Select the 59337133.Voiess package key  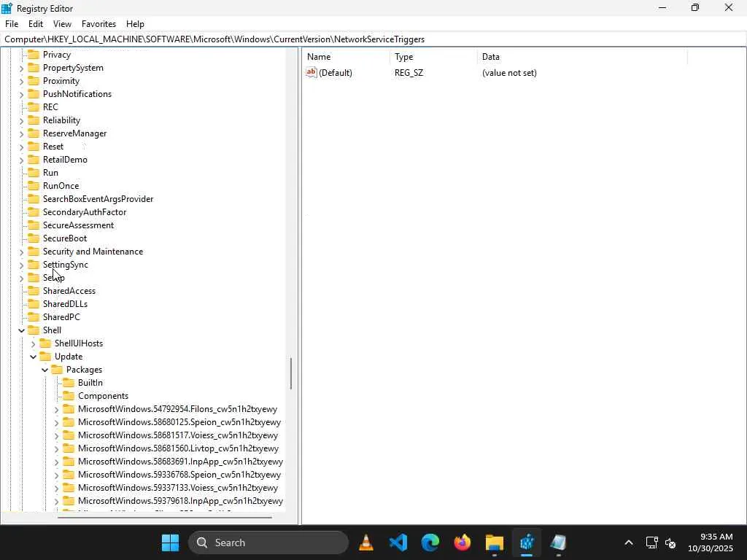click(178, 487)
